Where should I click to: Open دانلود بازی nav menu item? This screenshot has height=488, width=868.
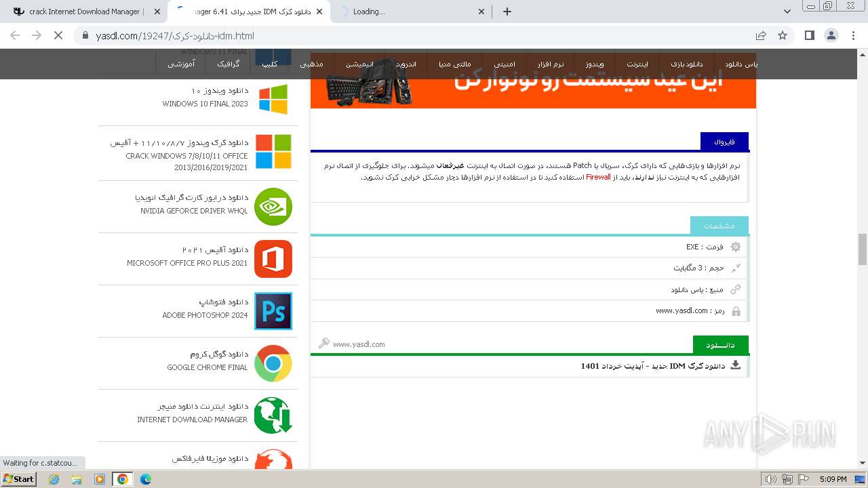[x=687, y=64]
